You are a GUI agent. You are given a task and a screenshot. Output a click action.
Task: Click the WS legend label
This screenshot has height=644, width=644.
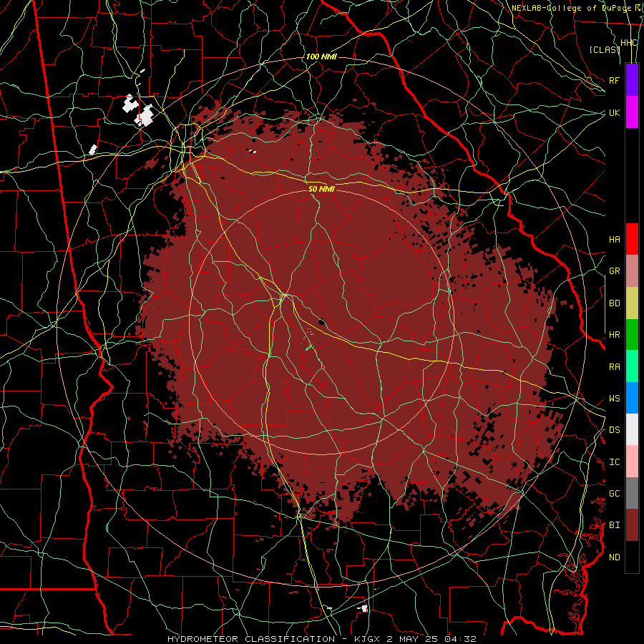point(614,399)
